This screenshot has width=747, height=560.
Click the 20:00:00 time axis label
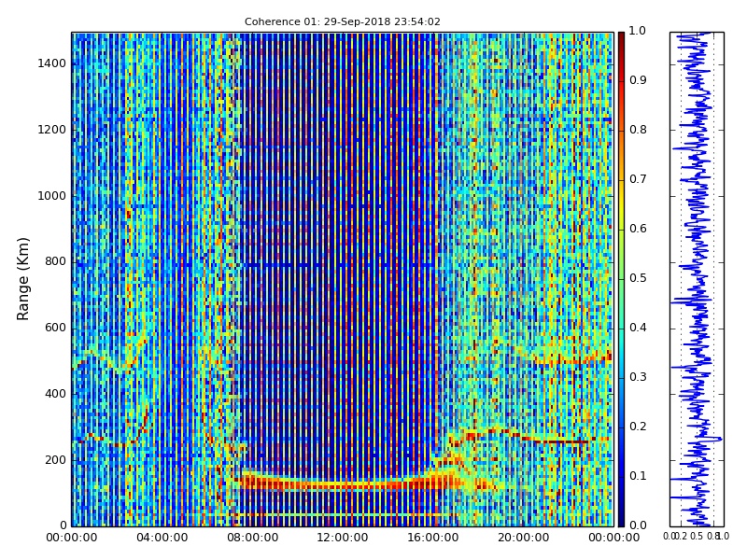click(x=524, y=538)
